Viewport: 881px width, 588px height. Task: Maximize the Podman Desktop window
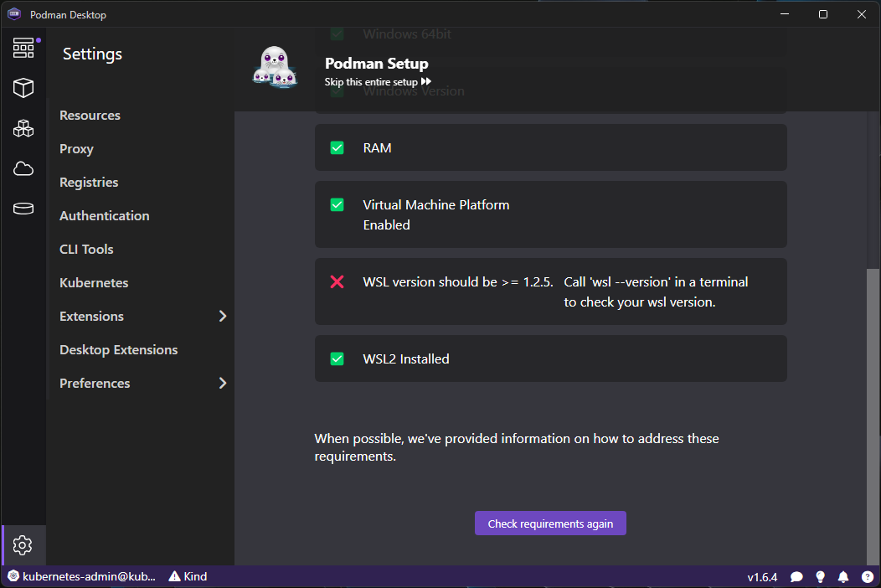[x=823, y=14]
